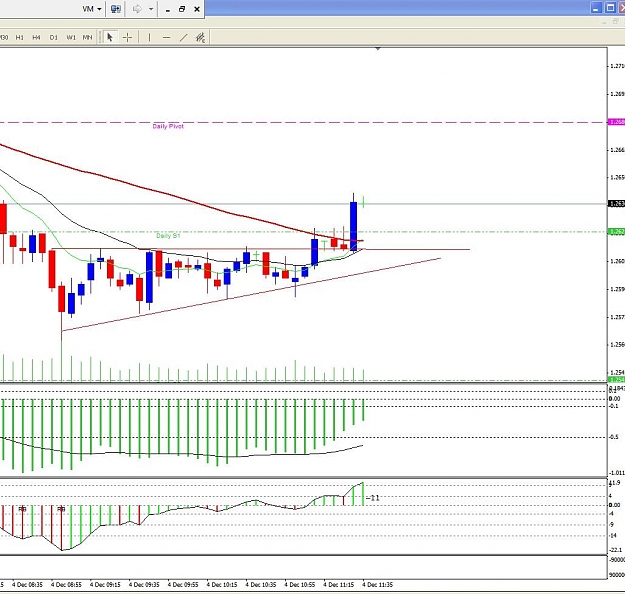625x594 pixels.
Task: Select the equidistant channel tool
Action: click(200, 37)
